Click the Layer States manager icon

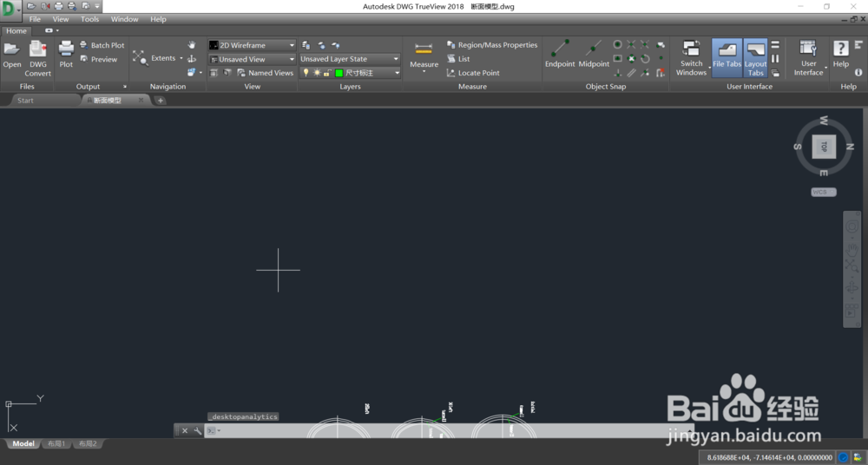click(x=306, y=45)
